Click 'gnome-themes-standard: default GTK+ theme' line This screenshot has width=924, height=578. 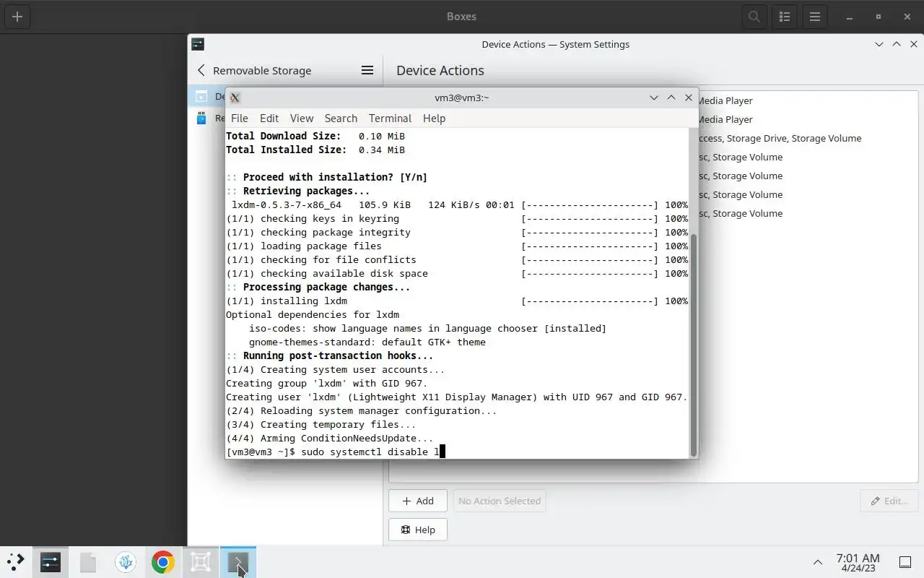[367, 342]
